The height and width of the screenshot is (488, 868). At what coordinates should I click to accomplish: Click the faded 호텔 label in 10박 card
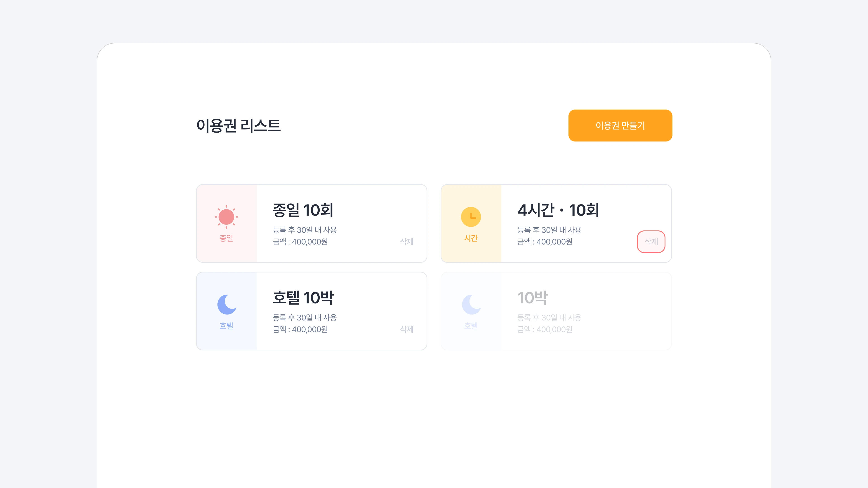pyautogui.click(x=471, y=326)
